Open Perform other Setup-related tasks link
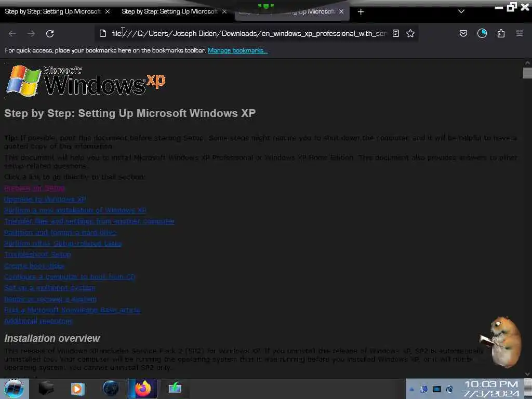Image resolution: width=532 pixels, height=399 pixels. point(63,243)
